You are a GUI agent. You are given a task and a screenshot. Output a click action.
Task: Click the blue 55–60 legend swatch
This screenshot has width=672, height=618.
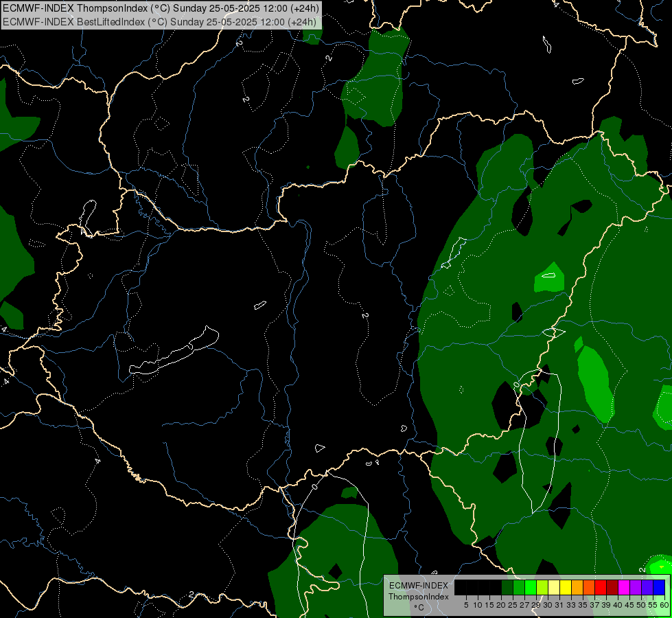(x=659, y=587)
